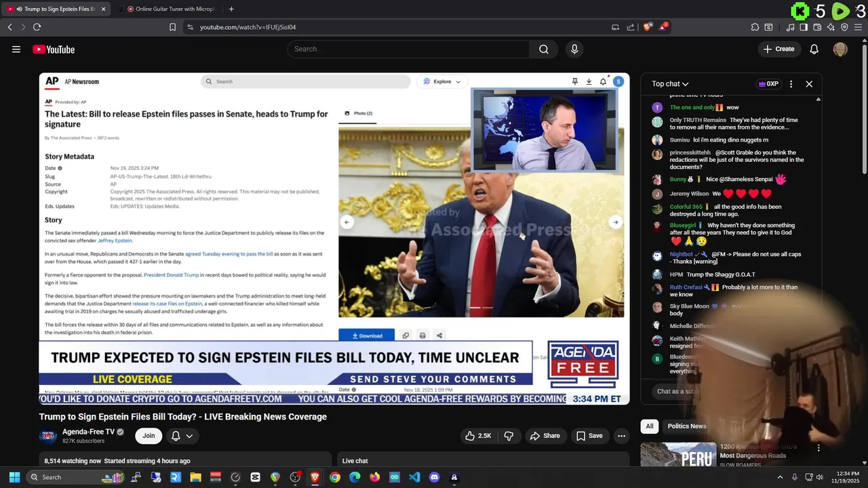868x488 pixels.
Task: Open the YouTube guide hamburger menu
Action: tap(16, 49)
